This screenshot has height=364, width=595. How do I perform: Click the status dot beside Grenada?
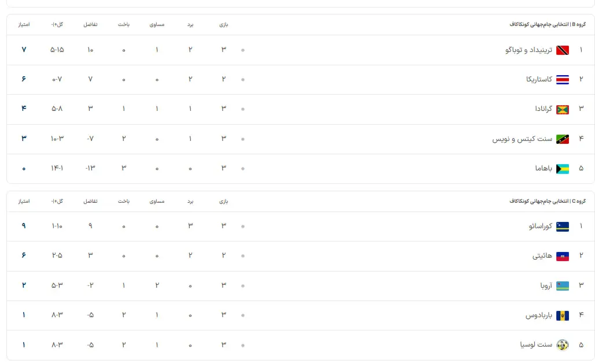click(243, 109)
